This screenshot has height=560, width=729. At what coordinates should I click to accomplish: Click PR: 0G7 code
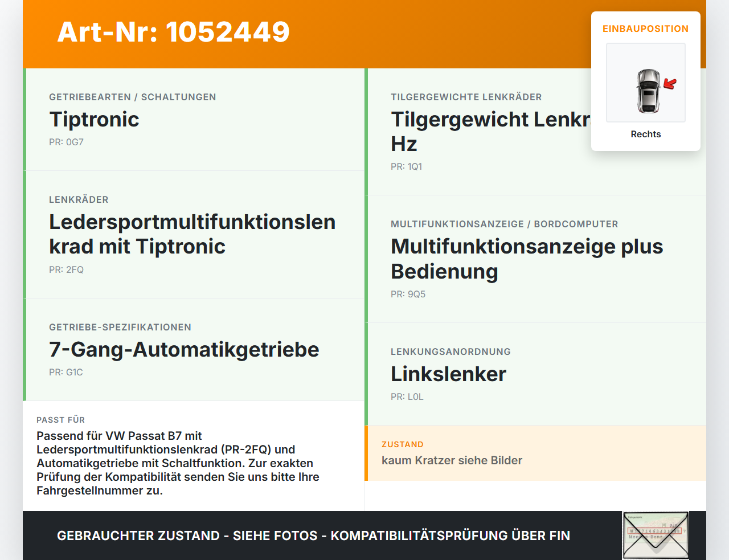click(x=66, y=142)
